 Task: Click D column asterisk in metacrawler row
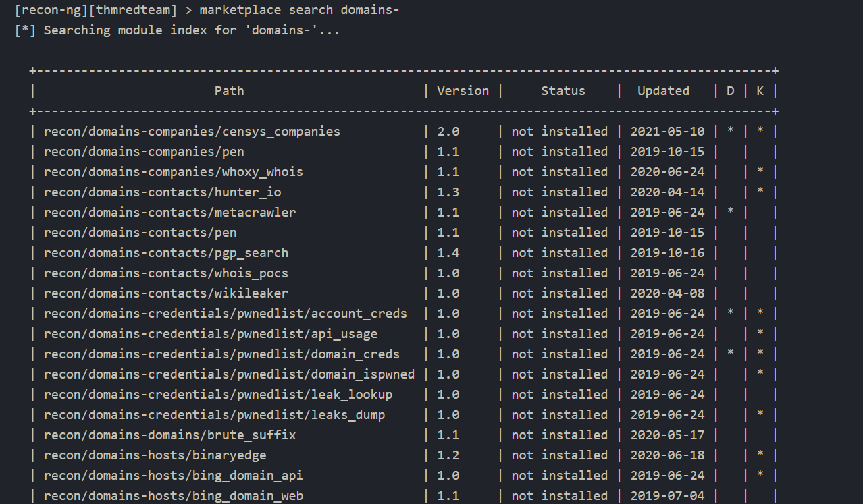(x=730, y=212)
